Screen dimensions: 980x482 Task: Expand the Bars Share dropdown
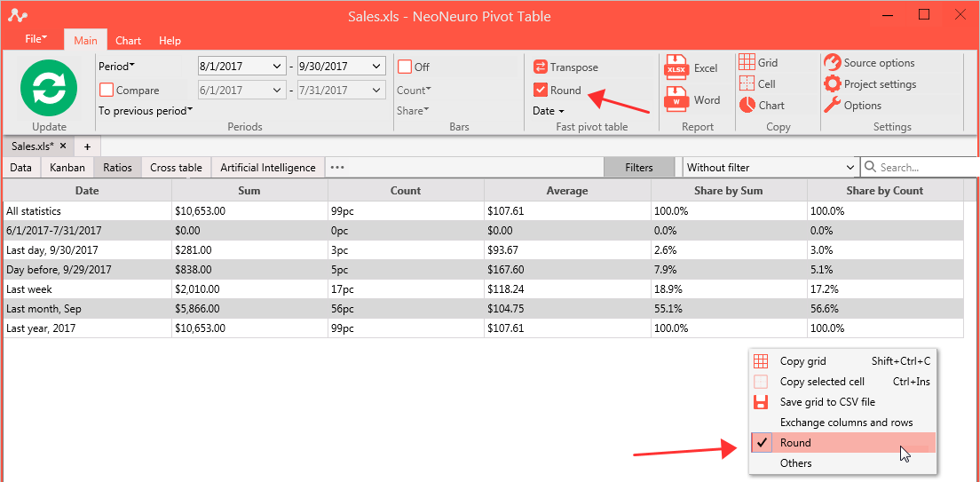[413, 111]
